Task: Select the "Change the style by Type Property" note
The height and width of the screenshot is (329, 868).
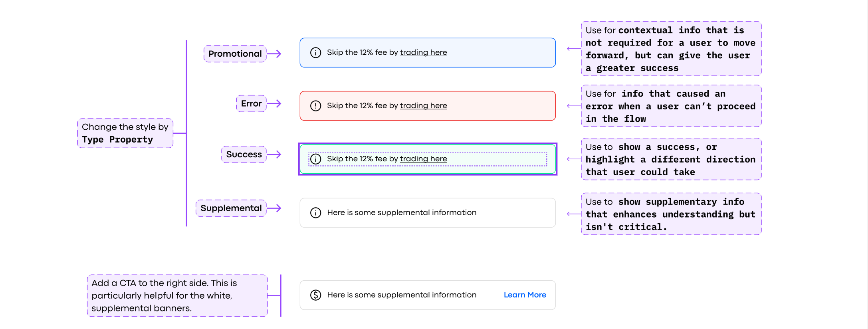Action: click(x=125, y=133)
